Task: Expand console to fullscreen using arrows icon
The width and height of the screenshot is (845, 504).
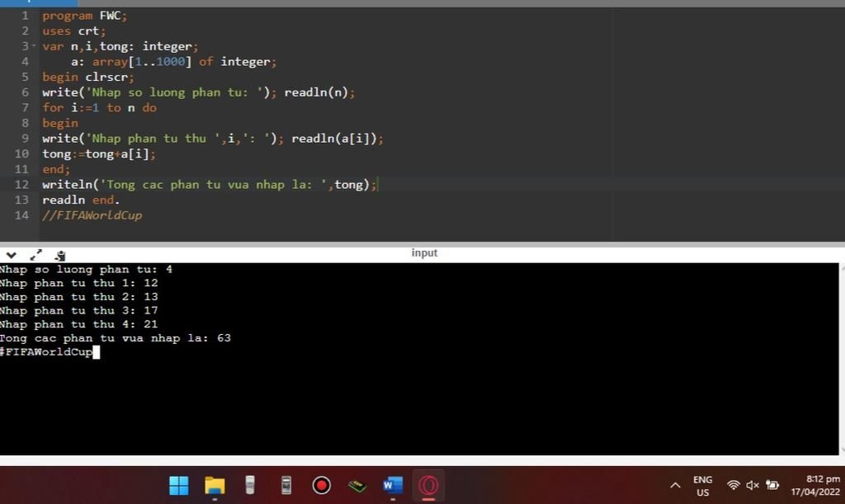Action: [x=36, y=255]
